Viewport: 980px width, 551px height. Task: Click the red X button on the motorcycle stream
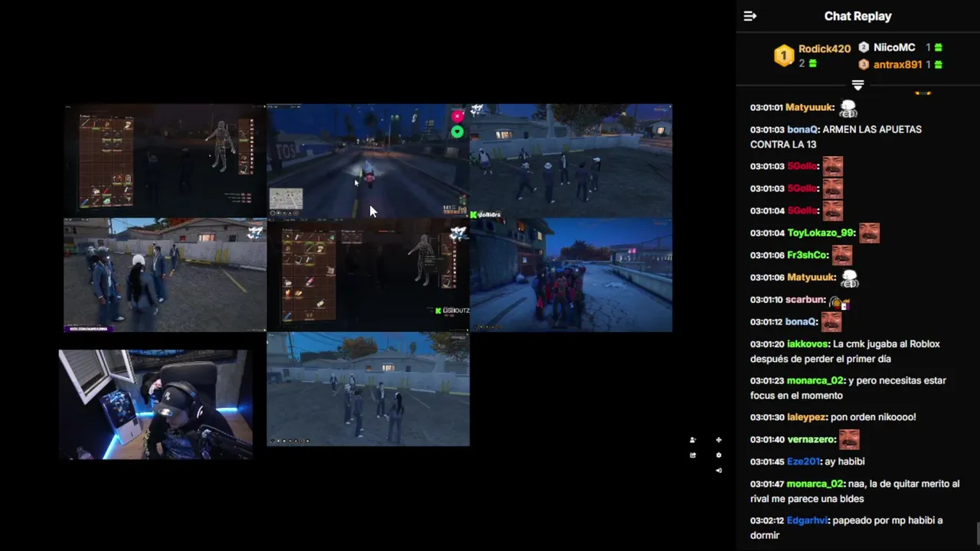[x=457, y=116]
